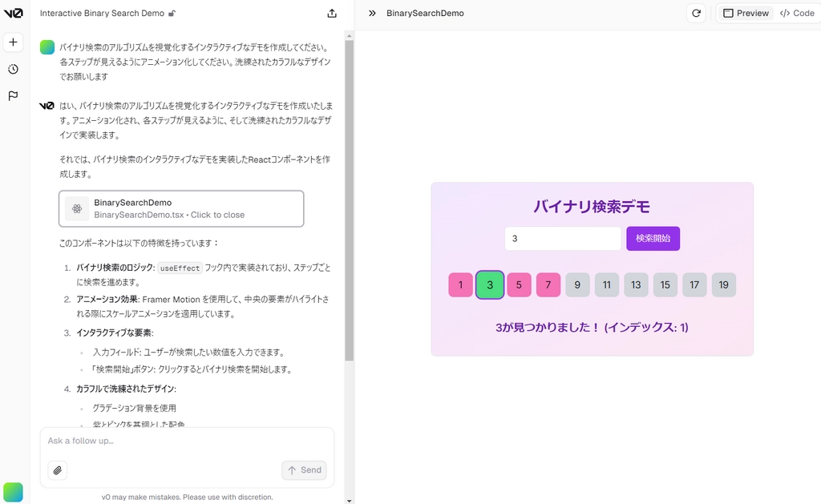Click the v0 avatar beside the reply

tap(47, 106)
